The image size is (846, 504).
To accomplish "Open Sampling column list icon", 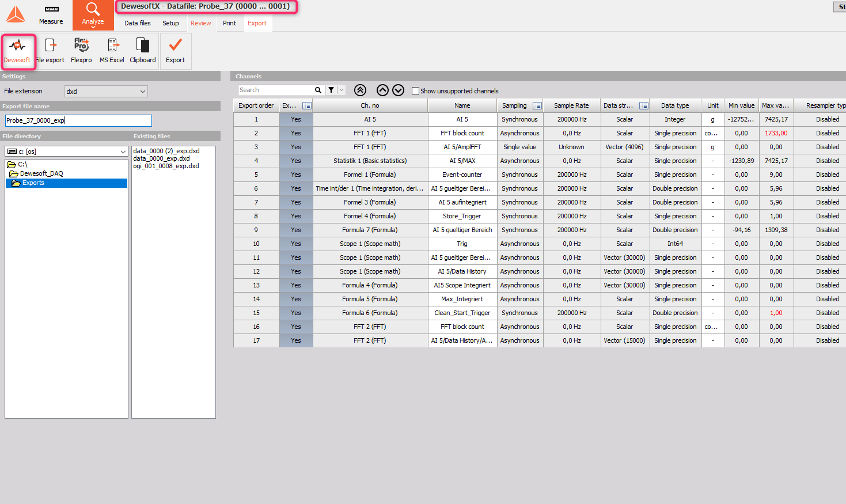I will (537, 105).
